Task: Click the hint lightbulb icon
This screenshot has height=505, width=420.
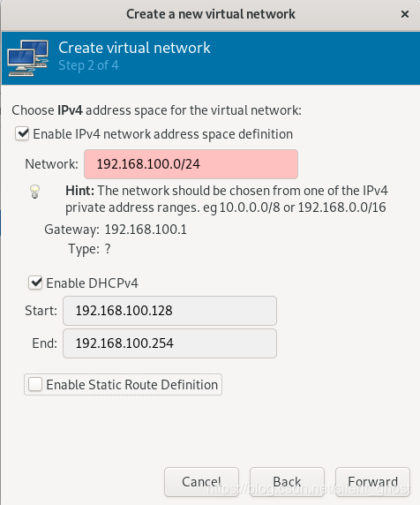Action: point(34,192)
